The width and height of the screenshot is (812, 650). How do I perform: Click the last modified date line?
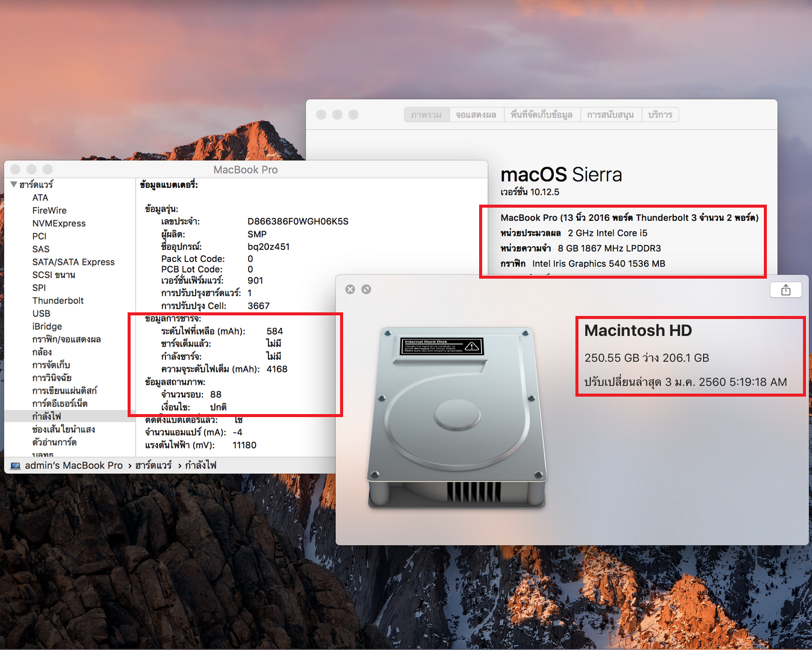click(x=686, y=382)
